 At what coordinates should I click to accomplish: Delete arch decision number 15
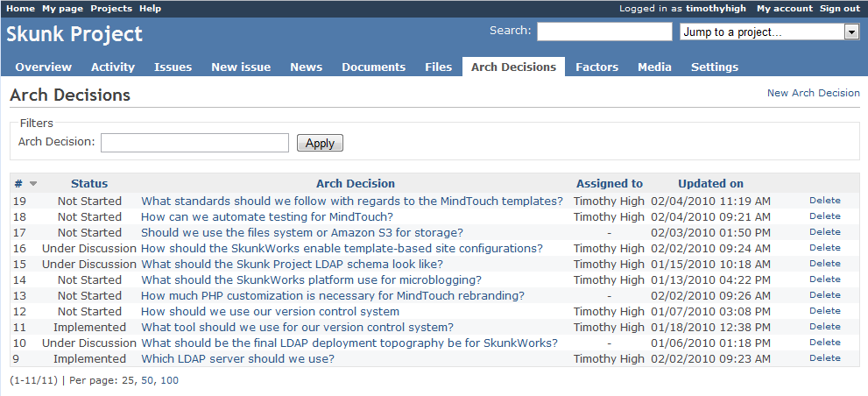coord(825,264)
